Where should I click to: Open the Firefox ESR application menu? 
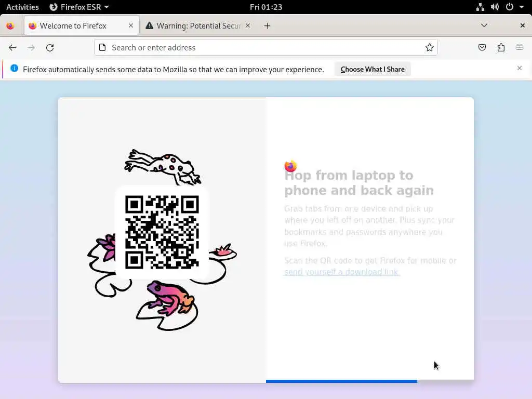tap(79, 7)
